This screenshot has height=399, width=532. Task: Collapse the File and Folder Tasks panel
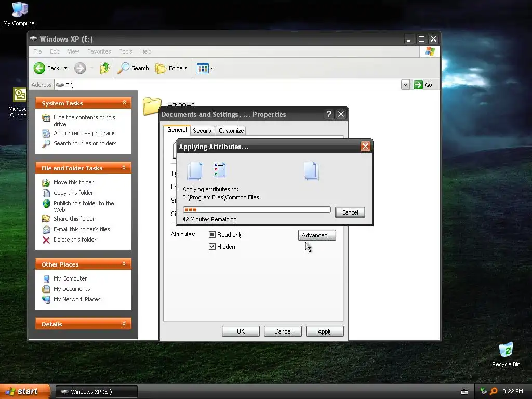point(124,168)
